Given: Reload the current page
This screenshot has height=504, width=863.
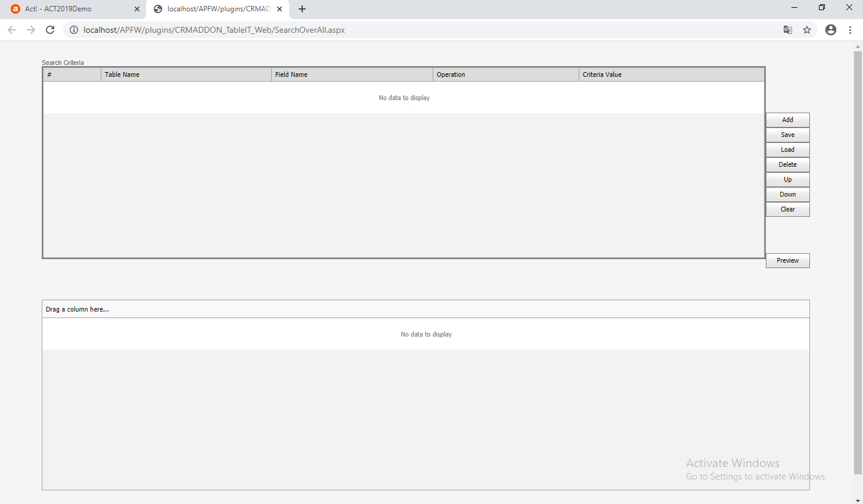Looking at the screenshot, I should 50,30.
